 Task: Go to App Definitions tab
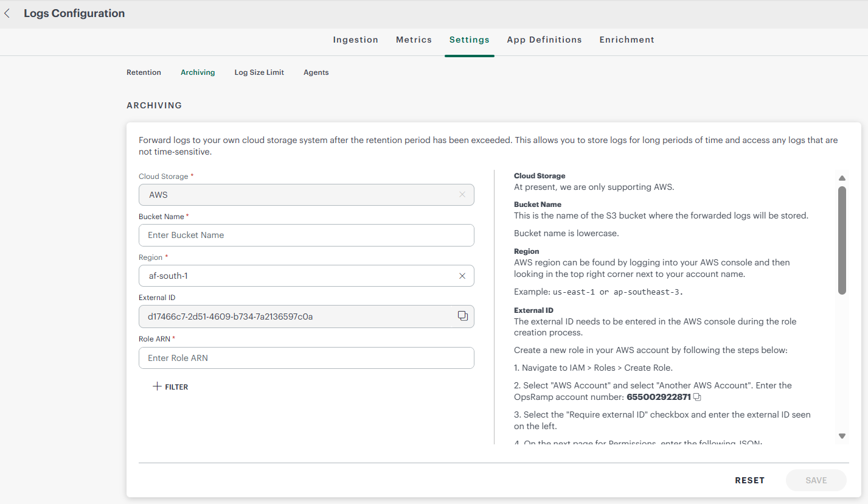click(544, 40)
